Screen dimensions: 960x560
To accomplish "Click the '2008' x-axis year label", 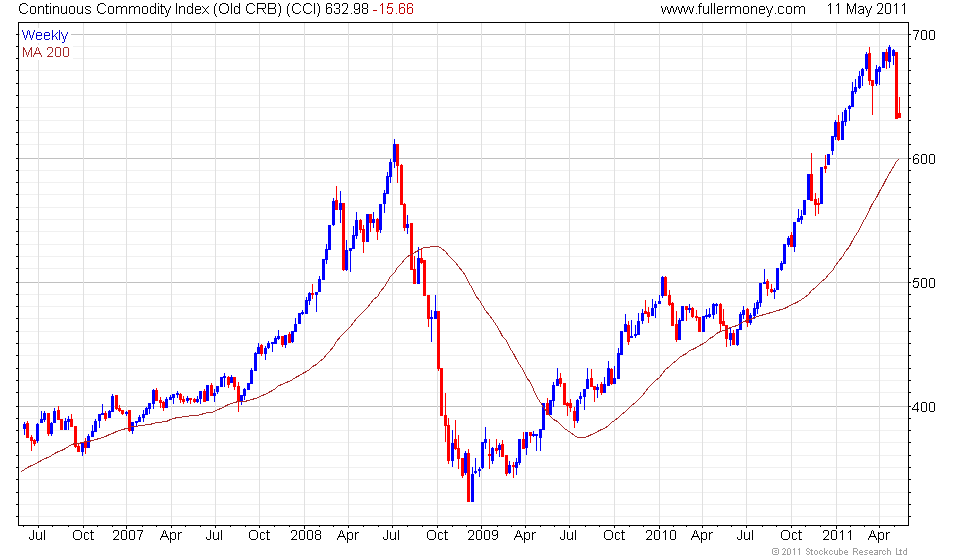I will click(x=306, y=536).
